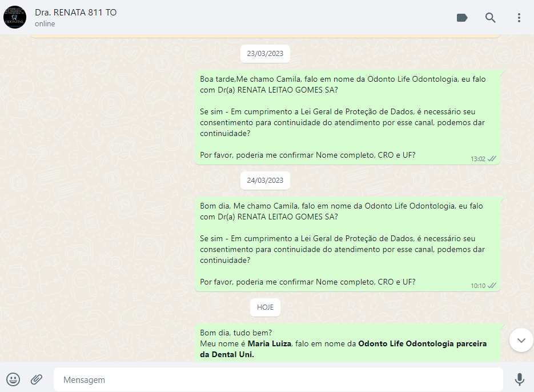Open Dra. RENATA profile picture
Image resolution: width=534 pixels, height=392 pixels.
[x=15, y=17]
